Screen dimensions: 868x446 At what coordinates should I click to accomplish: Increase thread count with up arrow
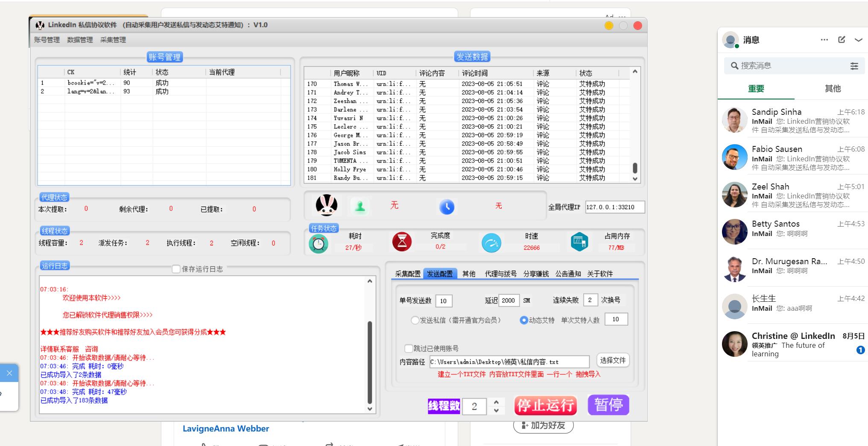[x=496, y=402]
